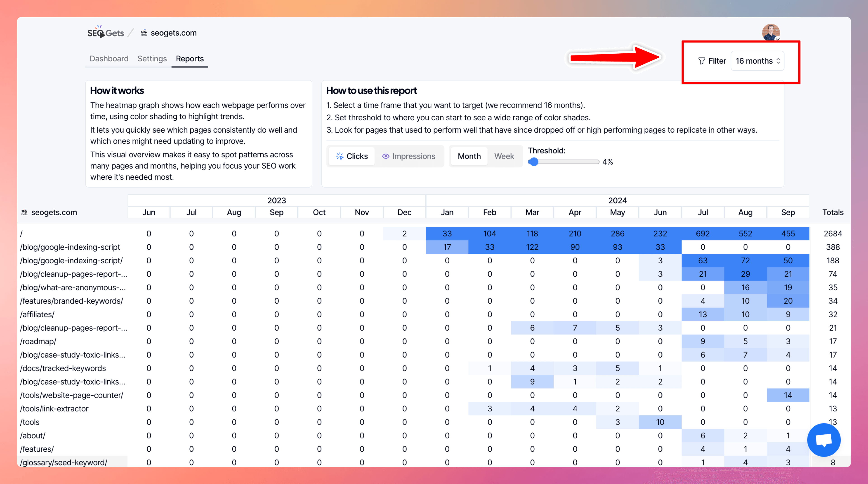
Task: Click the /roadmap/ page row
Action: tap(38, 341)
